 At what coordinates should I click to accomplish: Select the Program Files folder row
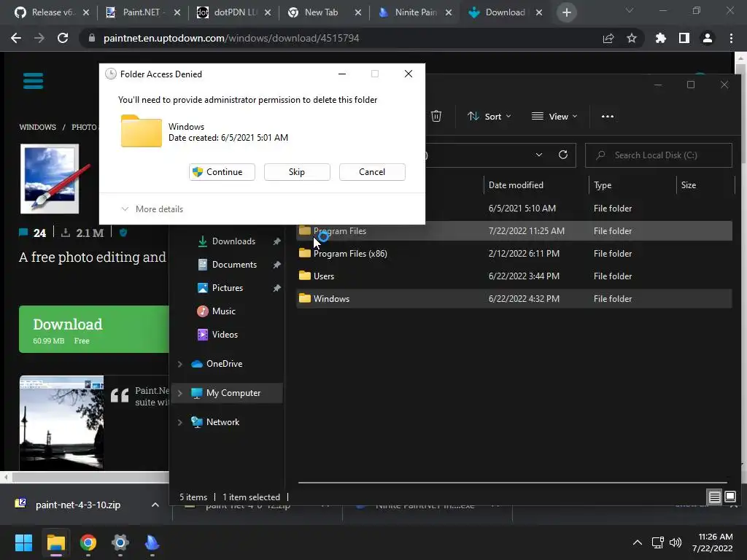pos(514,231)
